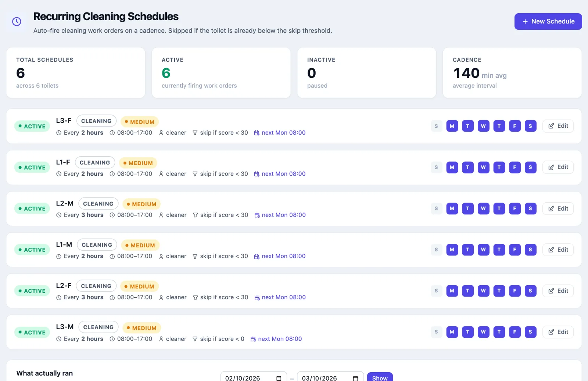Click the edit pencil icon on the L1-M row
This screenshot has height=381, width=588.
pos(551,250)
